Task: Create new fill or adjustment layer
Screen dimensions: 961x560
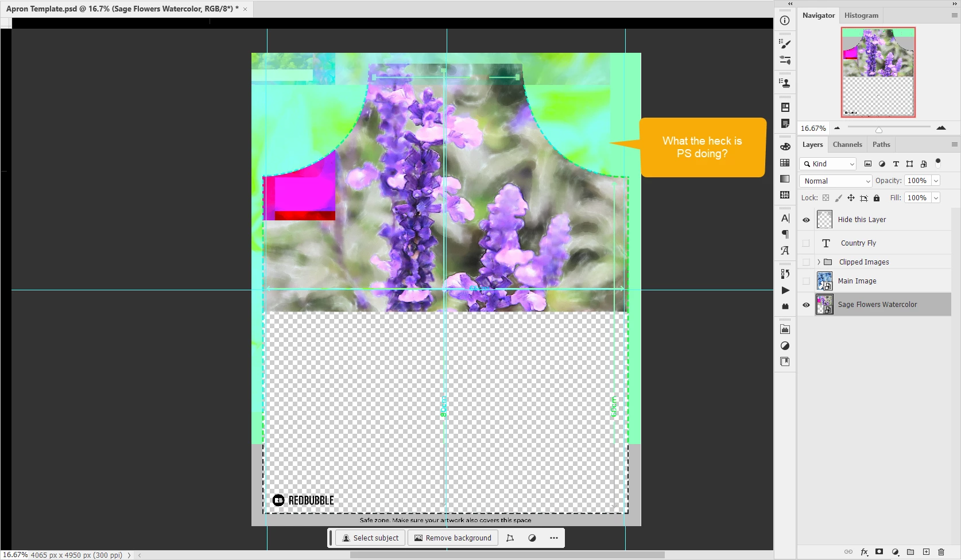Action: (x=895, y=552)
